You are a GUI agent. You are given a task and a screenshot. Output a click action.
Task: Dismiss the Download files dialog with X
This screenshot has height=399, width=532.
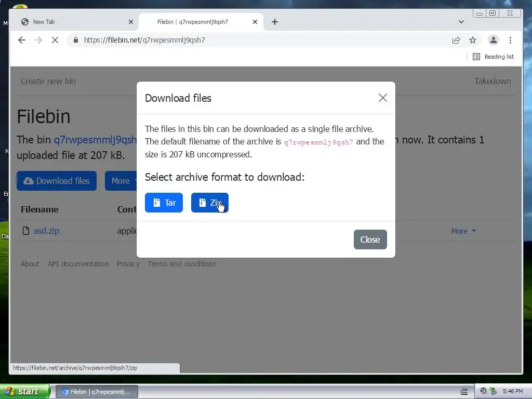point(383,98)
